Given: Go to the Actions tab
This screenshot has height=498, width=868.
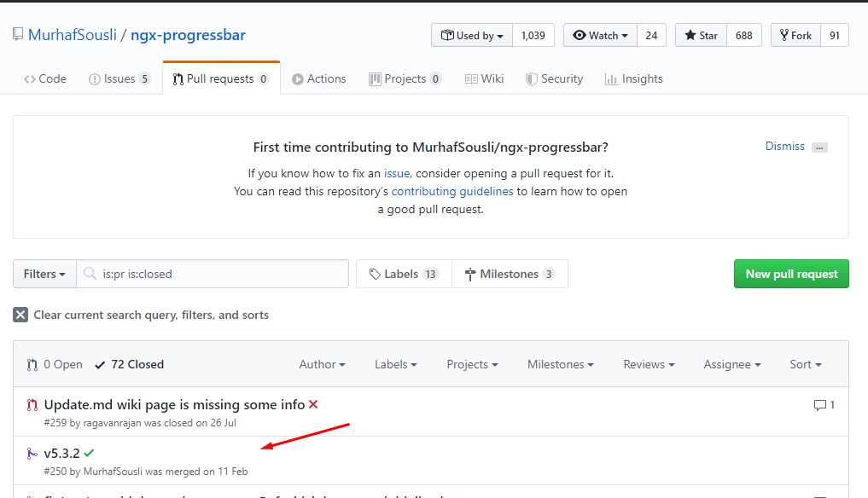Looking at the screenshot, I should tap(319, 78).
